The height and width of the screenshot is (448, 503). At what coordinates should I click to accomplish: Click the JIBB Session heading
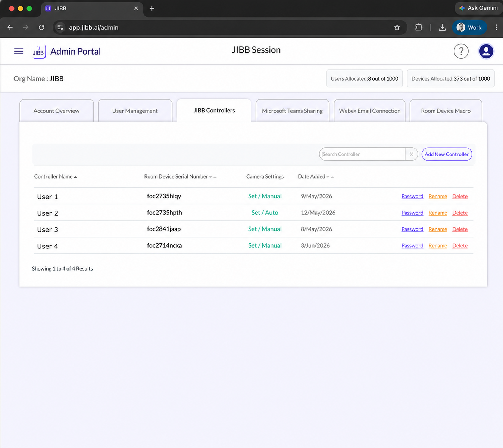[x=256, y=50]
